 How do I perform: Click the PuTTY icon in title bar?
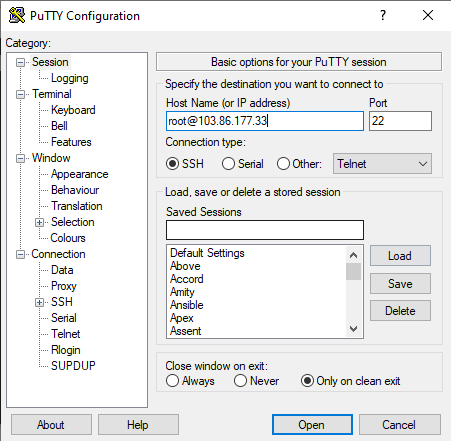(17, 15)
